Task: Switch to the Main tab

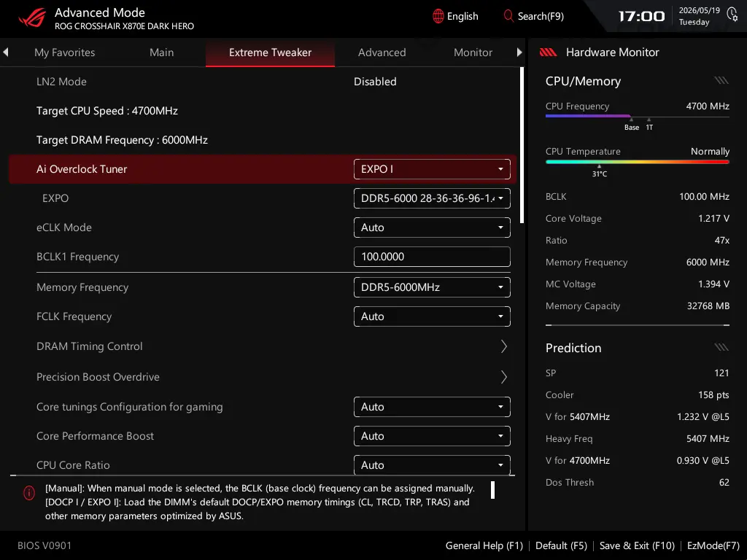Action: [161, 52]
